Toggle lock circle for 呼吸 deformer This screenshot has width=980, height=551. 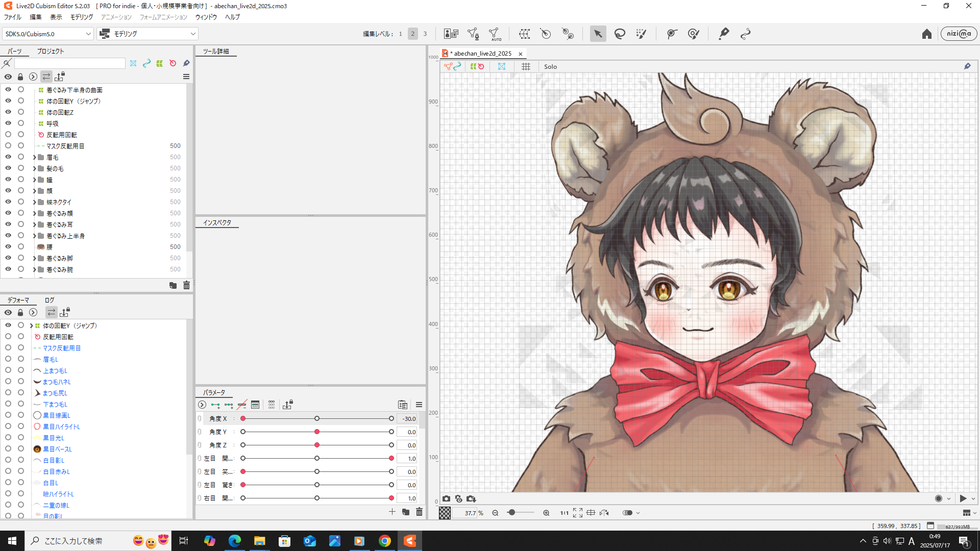[x=21, y=123]
